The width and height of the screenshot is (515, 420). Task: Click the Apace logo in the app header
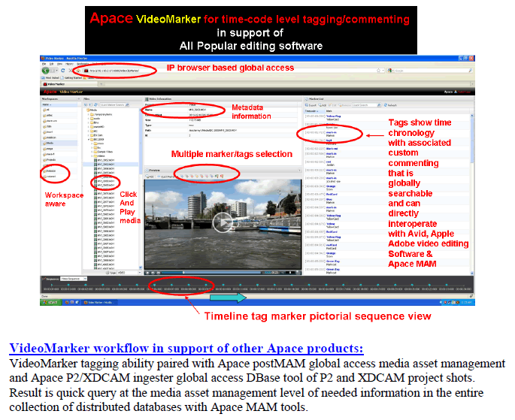[x=50, y=92]
